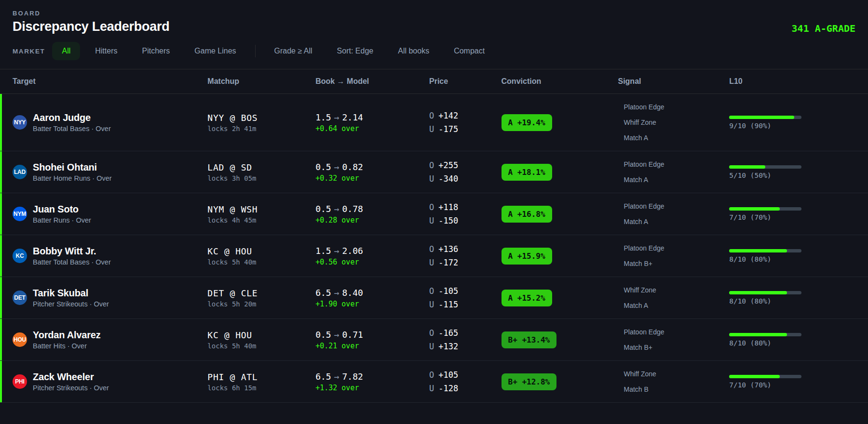The width and height of the screenshot is (868, 424).
Task: Toggle the Compact view
Action: click(469, 51)
